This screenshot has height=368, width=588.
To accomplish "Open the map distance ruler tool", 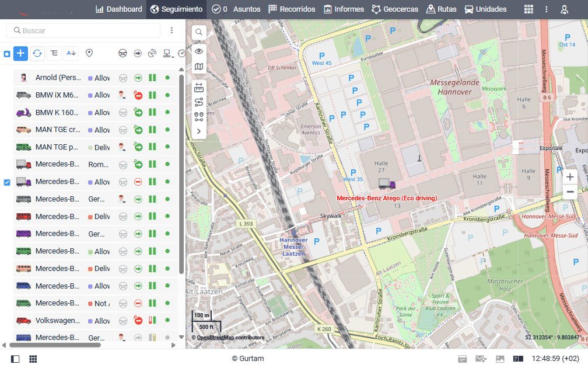I will click(199, 87).
